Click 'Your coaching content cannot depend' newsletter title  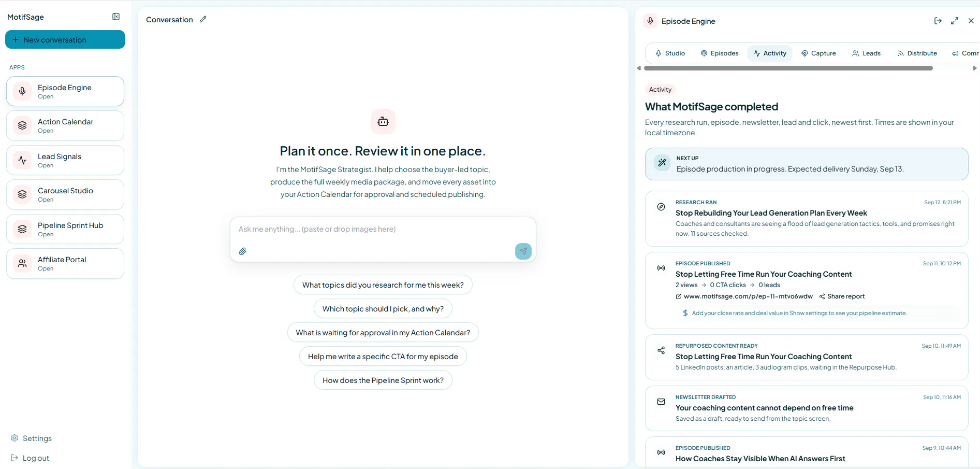coord(764,408)
